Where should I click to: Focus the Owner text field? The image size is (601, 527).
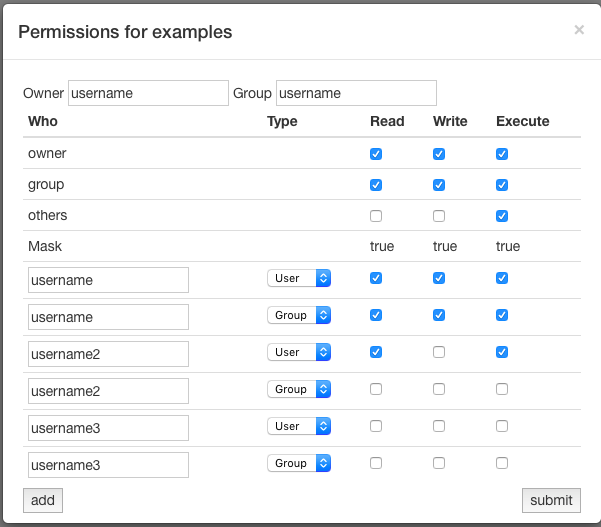[x=148, y=93]
